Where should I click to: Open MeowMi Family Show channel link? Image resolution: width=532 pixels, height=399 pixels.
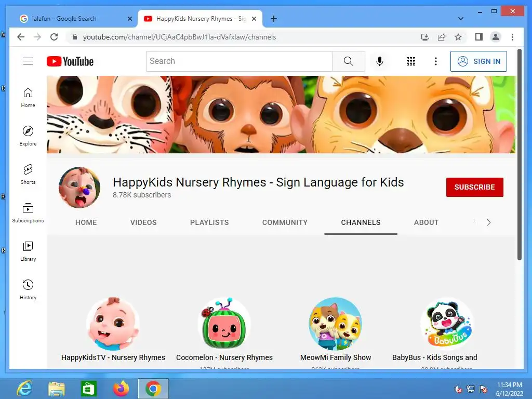click(x=336, y=357)
